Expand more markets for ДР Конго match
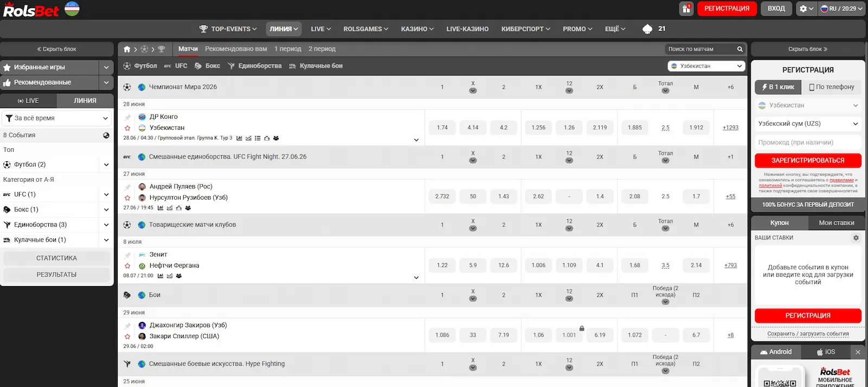 tap(416, 140)
